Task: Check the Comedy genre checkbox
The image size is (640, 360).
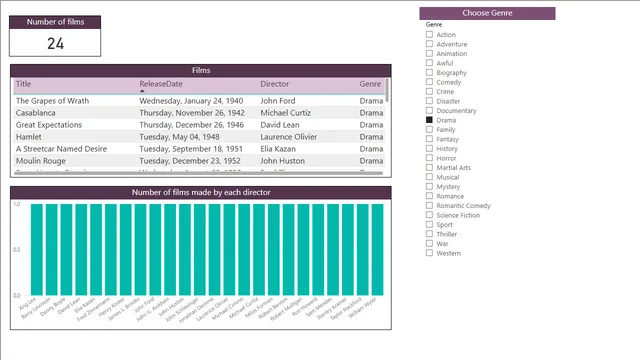Action: click(x=429, y=82)
